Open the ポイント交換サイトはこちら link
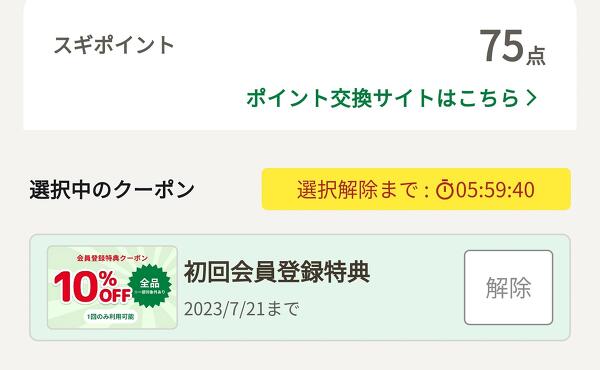 tap(391, 98)
